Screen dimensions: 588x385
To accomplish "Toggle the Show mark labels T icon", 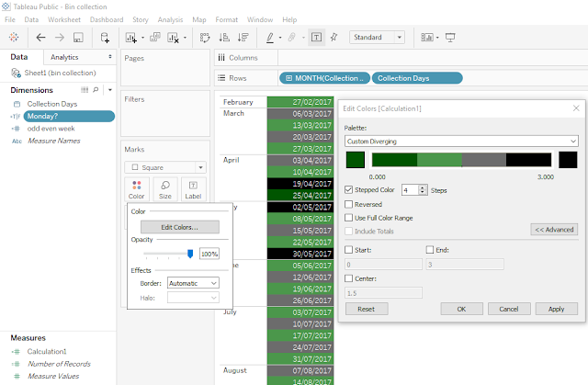I will (x=316, y=37).
